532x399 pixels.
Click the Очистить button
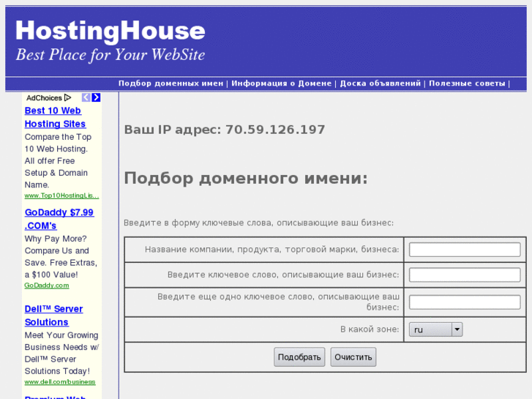353,357
